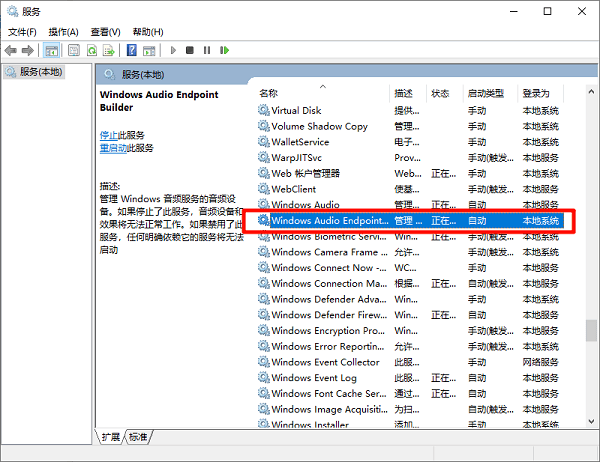Open the 文件(F) menu
The height and width of the screenshot is (462, 600).
pos(22,32)
